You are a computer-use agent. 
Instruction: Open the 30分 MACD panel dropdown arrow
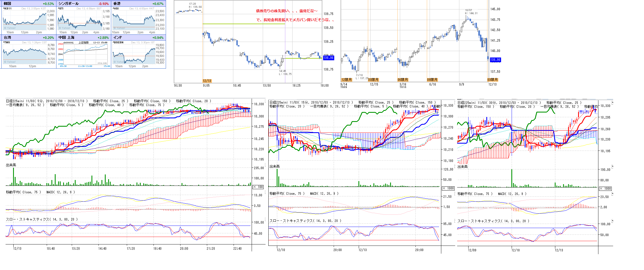[x=612, y=194]
